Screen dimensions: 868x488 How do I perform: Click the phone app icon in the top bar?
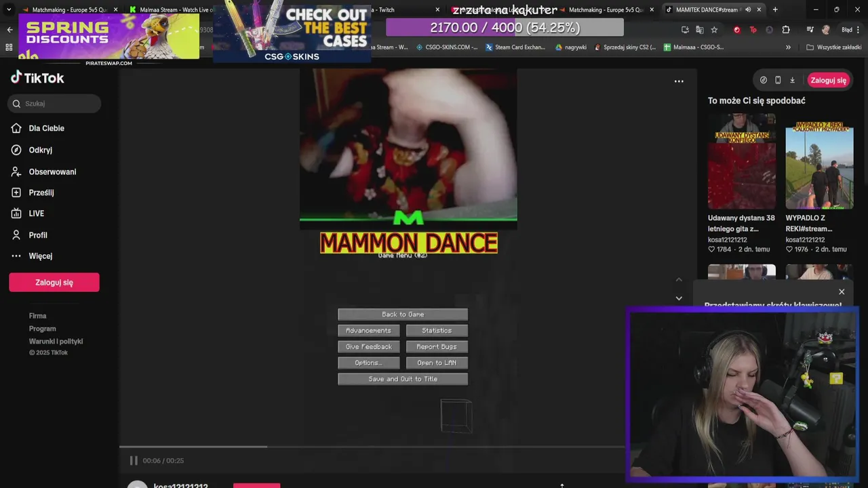(x=778, y=80)
